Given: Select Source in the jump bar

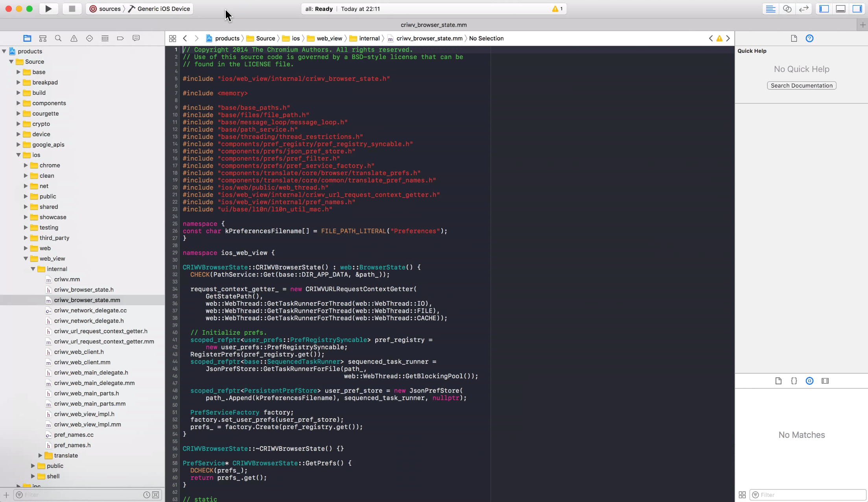Looking at the screenshot, I should pos(261,38).
